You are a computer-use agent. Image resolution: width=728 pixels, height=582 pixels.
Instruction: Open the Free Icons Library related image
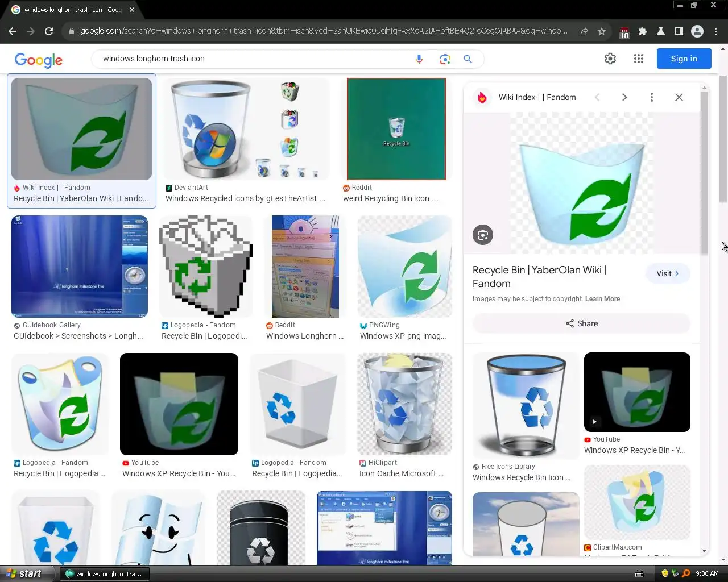click(x=526, y=406)
